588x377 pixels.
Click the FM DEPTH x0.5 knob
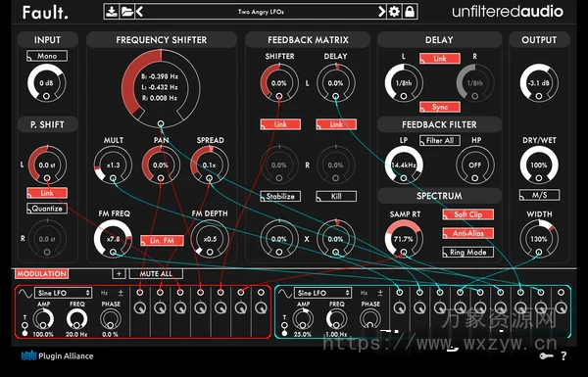(210, 239)
